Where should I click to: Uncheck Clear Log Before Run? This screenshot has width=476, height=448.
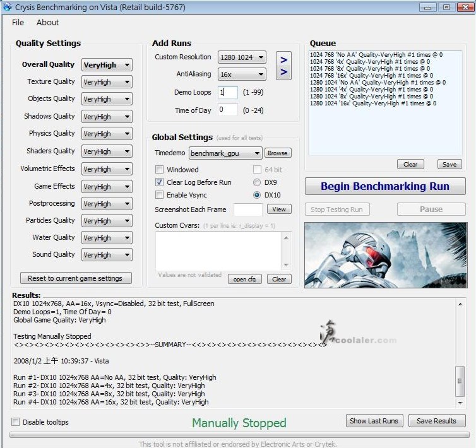[159, 182]
